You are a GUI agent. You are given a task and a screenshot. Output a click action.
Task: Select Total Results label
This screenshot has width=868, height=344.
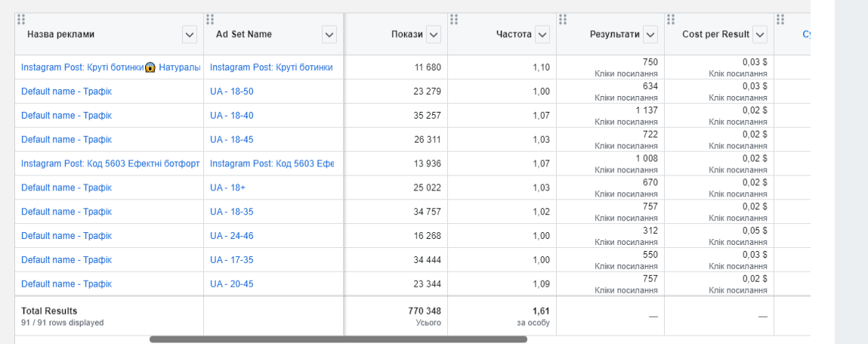pyautogui.click(x=49, y=311)
